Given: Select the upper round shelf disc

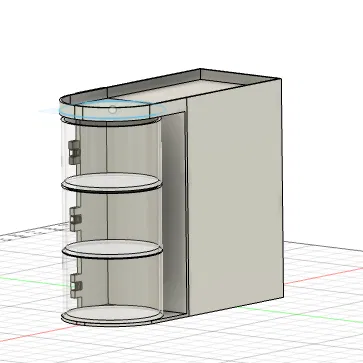Looking at the screenshot, I should (x=112, y=182).
